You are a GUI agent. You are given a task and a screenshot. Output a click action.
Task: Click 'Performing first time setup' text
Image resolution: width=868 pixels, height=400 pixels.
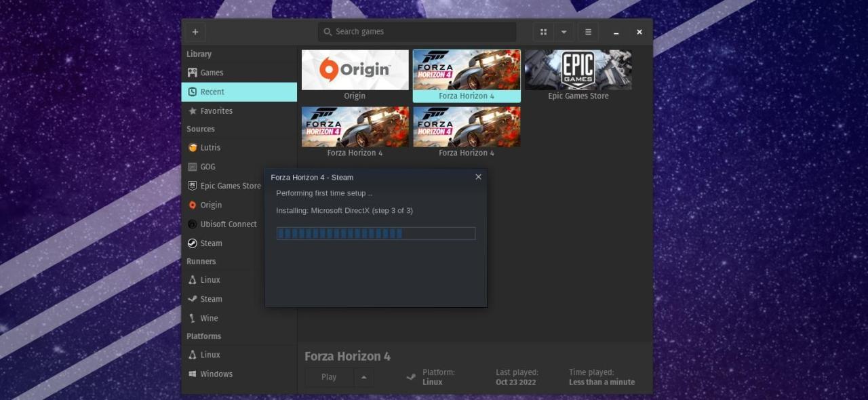pyautogui.click(x=324, y=193)
